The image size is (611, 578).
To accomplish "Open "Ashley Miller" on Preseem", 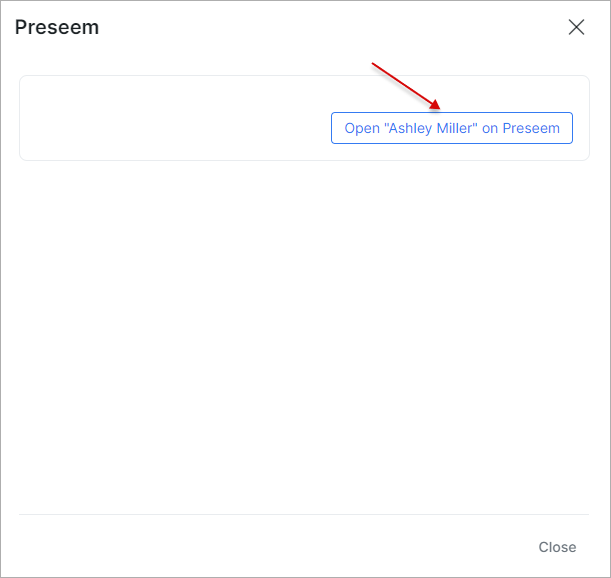I will tap(452, 128).
